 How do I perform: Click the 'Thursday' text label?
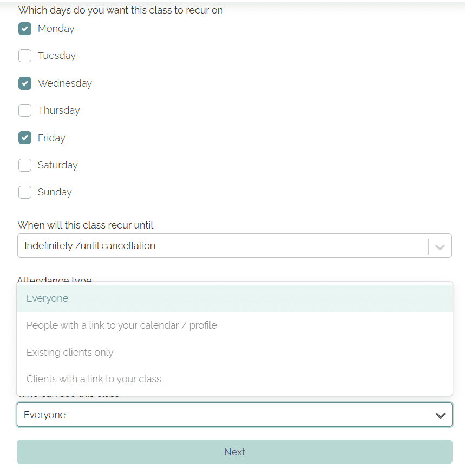59,110
